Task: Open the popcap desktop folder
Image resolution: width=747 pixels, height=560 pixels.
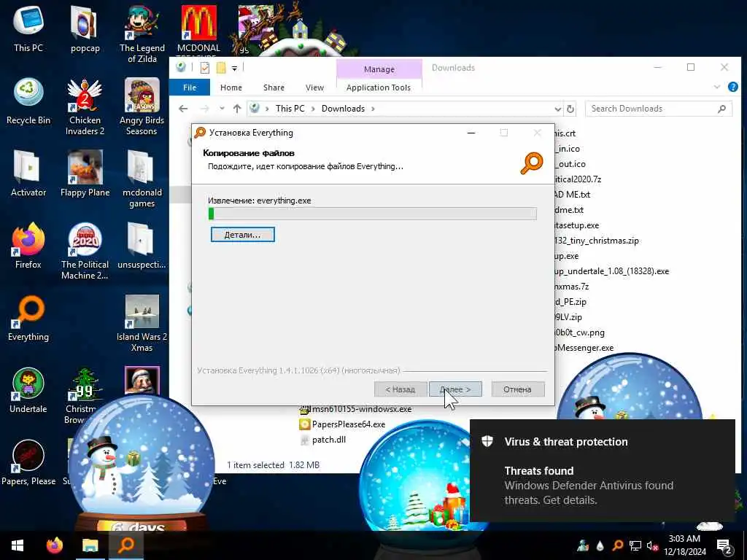Action: pyautogui.click(x=85, y=28)
